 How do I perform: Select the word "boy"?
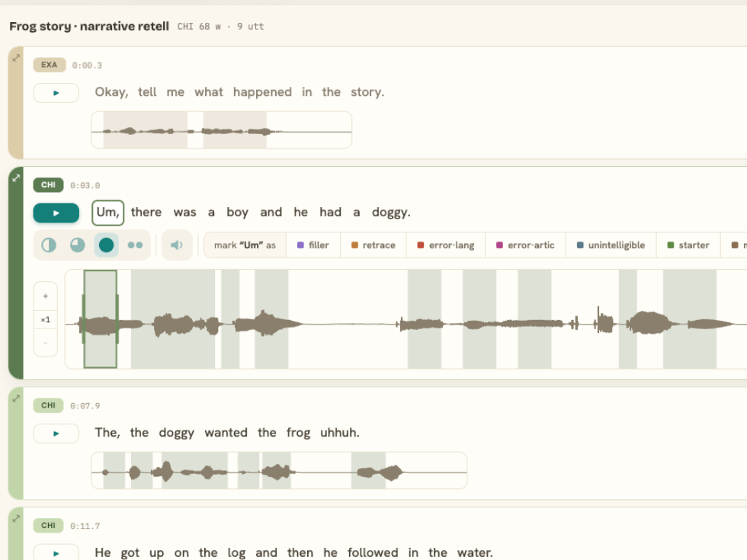click(x=237, y=213)
